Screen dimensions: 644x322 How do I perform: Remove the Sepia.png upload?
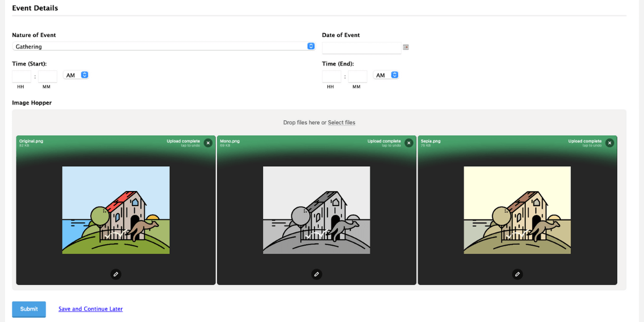(610, 143)
